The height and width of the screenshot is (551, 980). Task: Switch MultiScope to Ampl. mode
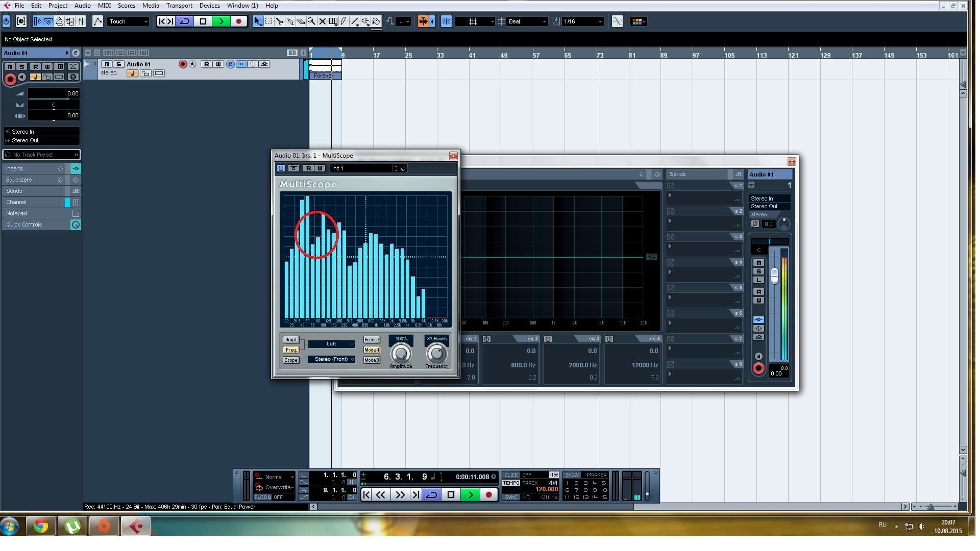coord(291,340)
